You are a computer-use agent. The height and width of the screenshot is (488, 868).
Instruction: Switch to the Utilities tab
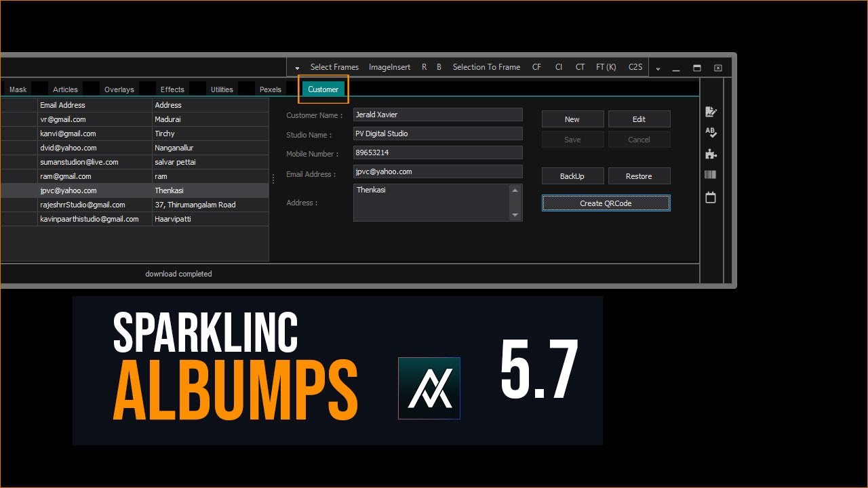tap(222, 89)
